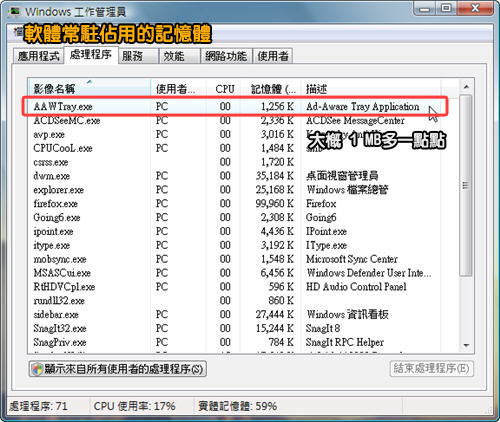Viewport: 500px width, 422px height.
Task: Open the 服務 tab
Action: [138, 56]
